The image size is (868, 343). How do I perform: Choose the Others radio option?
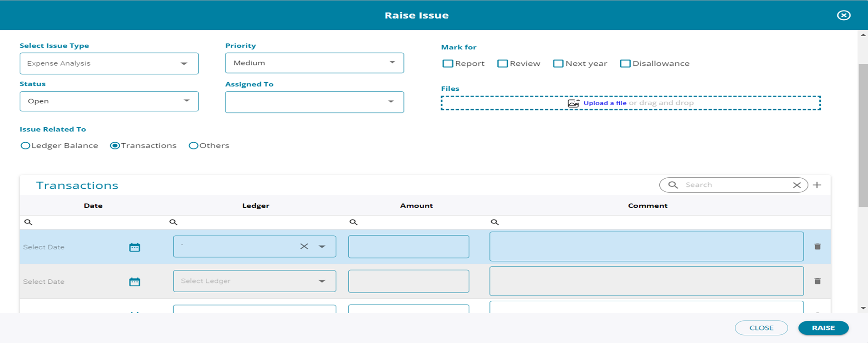click(193, 146)
